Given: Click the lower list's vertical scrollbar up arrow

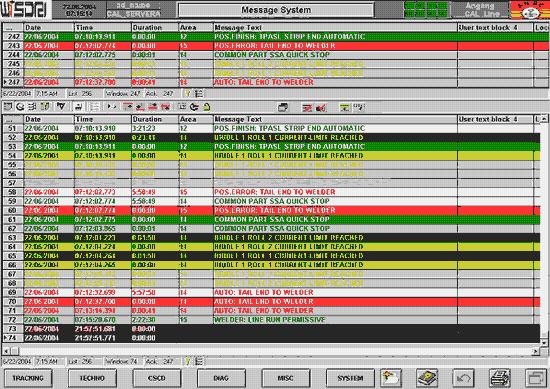Looking at the screenshot, I should point(544,119).
